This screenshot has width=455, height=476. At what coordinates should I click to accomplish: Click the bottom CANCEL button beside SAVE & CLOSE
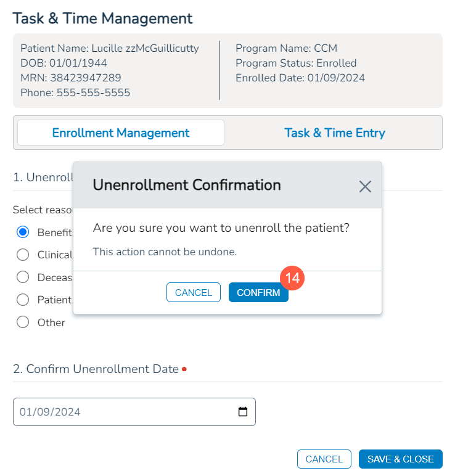pos(324,459)
